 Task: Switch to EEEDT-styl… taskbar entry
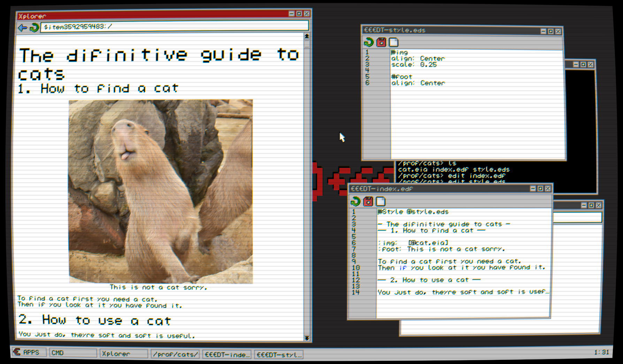click(279, 355)
